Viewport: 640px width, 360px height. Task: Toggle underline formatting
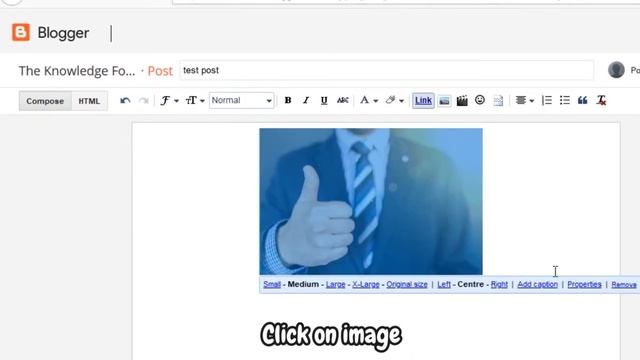tap(324, 100)
